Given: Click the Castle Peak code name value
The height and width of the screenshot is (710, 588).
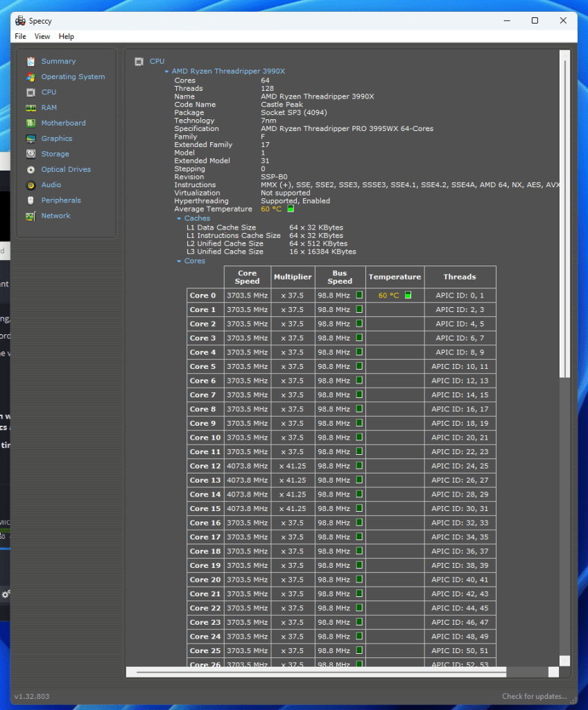Looking at the screenshot, I should click(x=282, y=105).
